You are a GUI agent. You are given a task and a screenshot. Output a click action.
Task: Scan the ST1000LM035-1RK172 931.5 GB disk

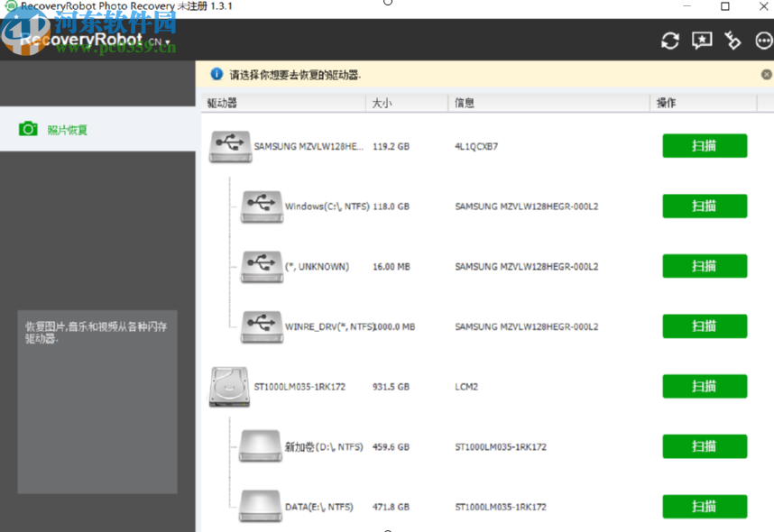click(x=705, y=387)
